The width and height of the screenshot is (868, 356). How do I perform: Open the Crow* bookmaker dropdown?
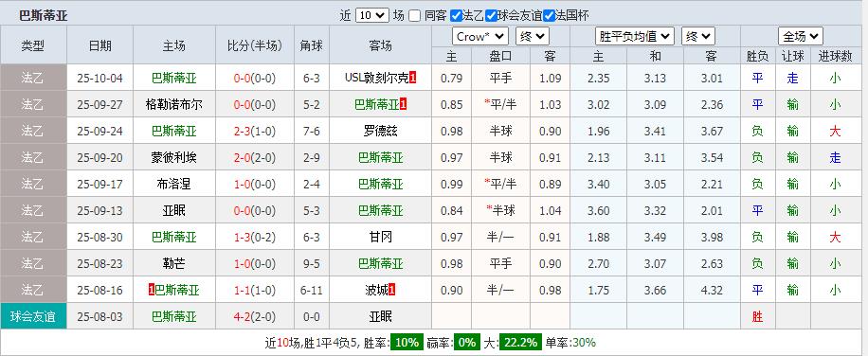point(480,37)
